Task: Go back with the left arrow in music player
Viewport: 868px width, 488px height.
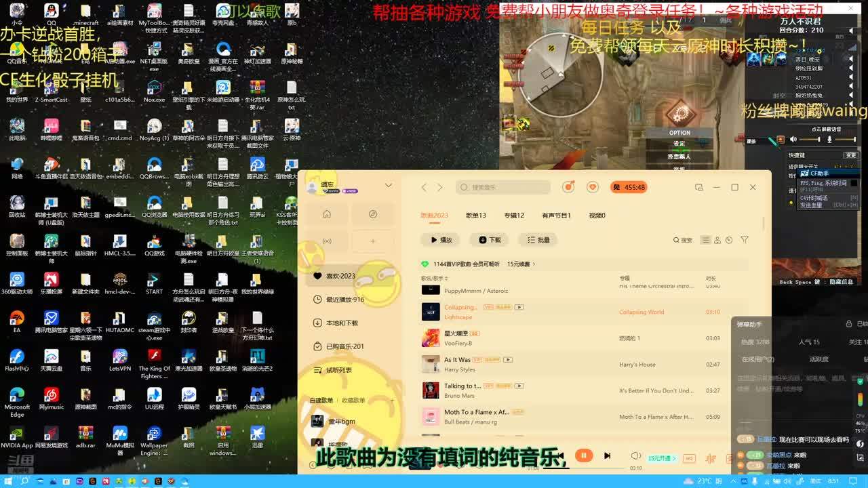Action: click(x=424, y=187)
